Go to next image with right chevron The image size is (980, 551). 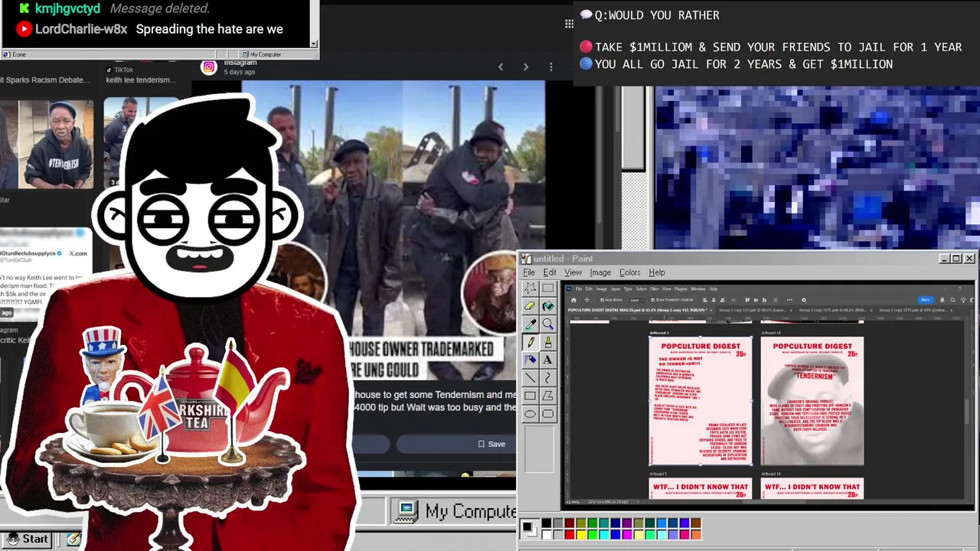click(525, 67)
